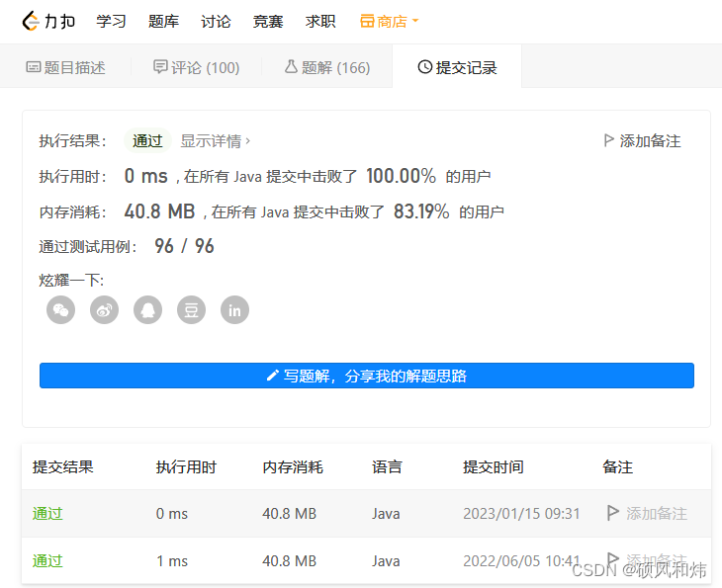722x588 pixels.
Task: Click the 提交结果 column header
Action: click(62, 467)
